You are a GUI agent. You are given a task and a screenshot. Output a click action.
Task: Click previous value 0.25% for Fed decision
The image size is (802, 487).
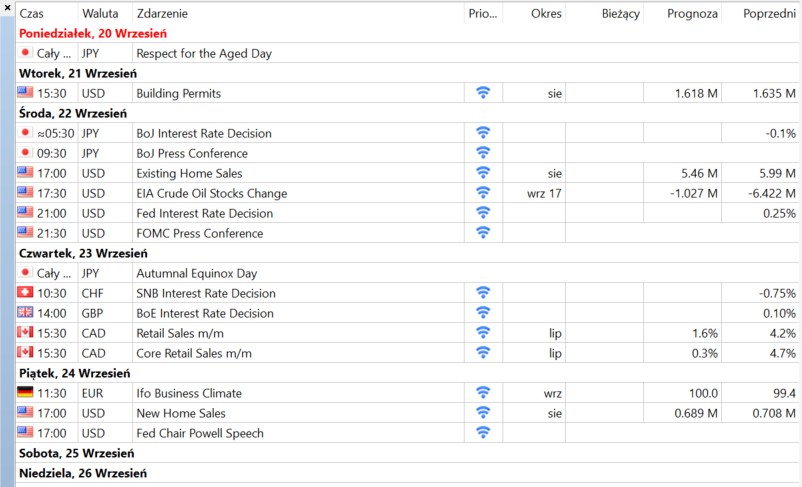779,213
